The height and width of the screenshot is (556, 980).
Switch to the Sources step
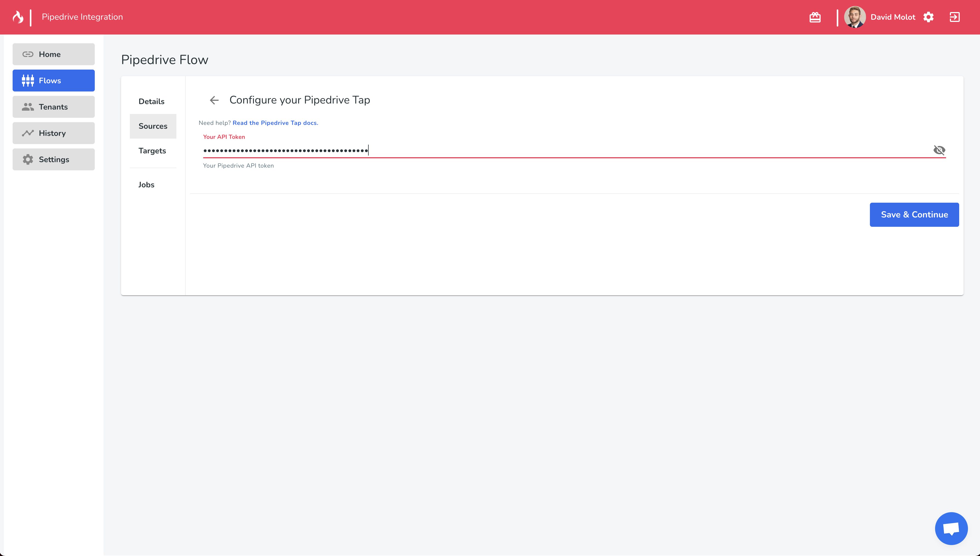(153, 126)
